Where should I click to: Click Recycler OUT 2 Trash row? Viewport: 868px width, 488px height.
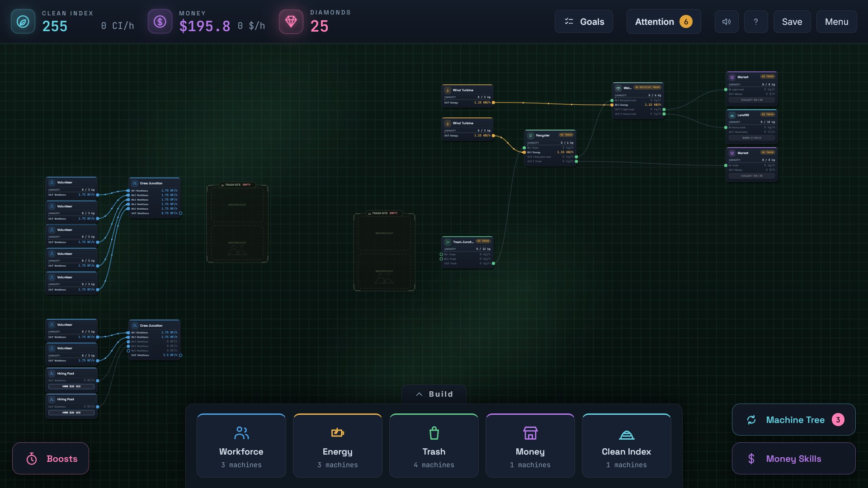pyautogui.click(x=550, y=161)
